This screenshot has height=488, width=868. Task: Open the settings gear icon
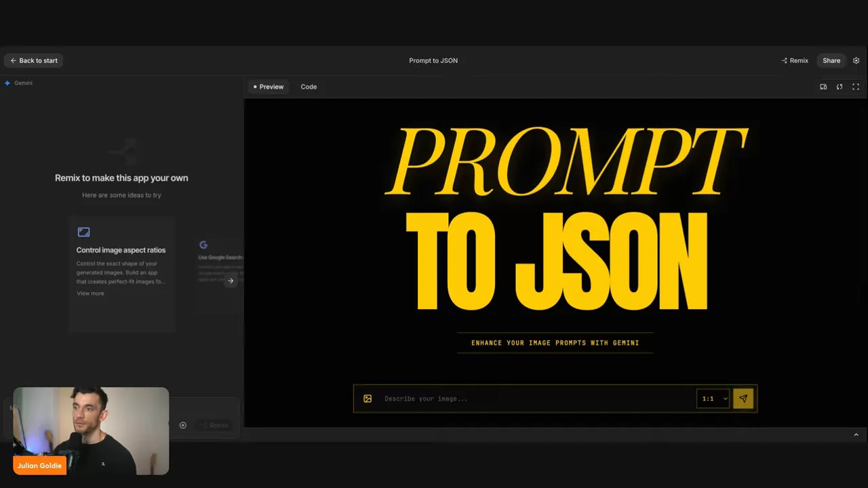[x=856, y=60]
